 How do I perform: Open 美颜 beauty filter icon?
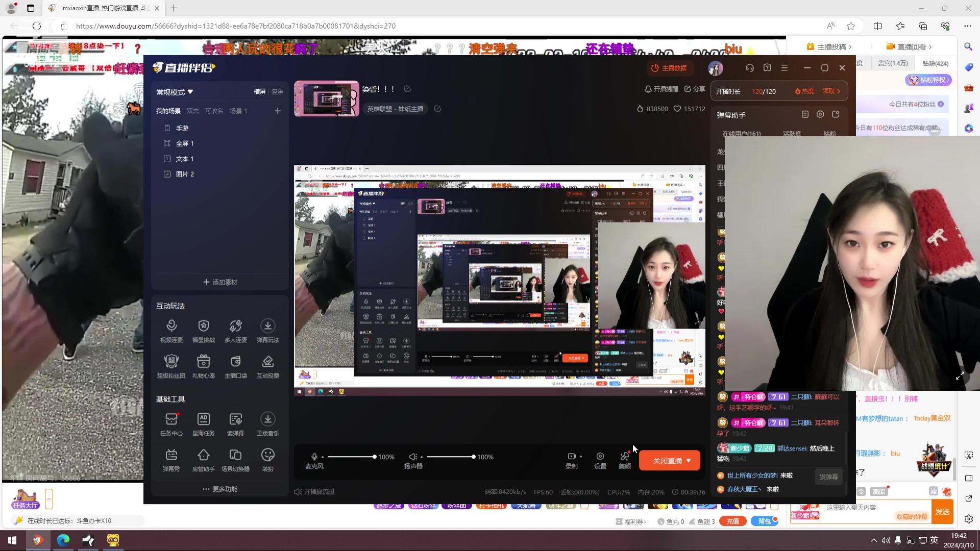point(624,457)
